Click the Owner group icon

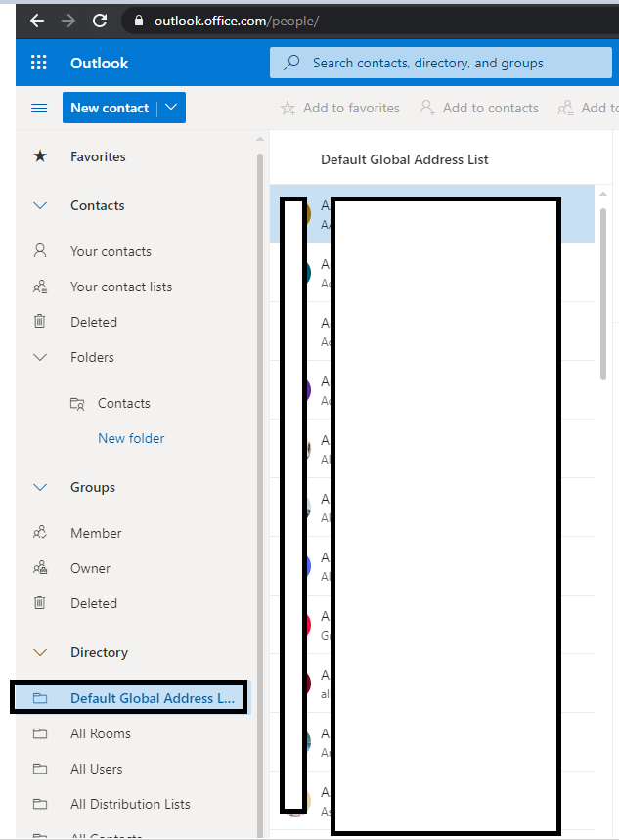[40, 567]
